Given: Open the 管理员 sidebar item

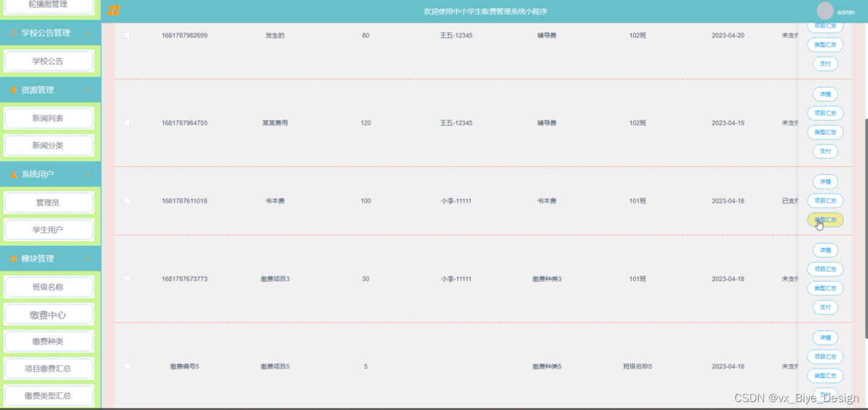Looking at the screenshot, I should pos(49,203).
